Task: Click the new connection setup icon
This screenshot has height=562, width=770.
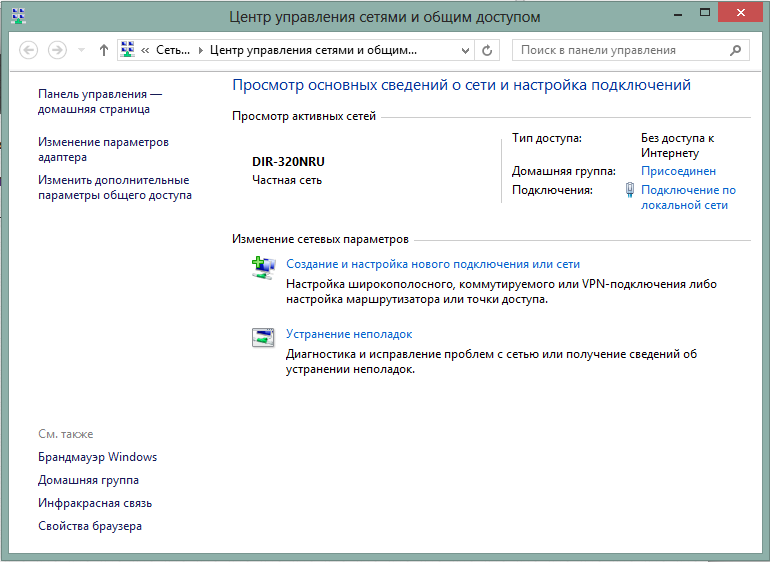Action: pyautogui.click(x=262, y=267)
